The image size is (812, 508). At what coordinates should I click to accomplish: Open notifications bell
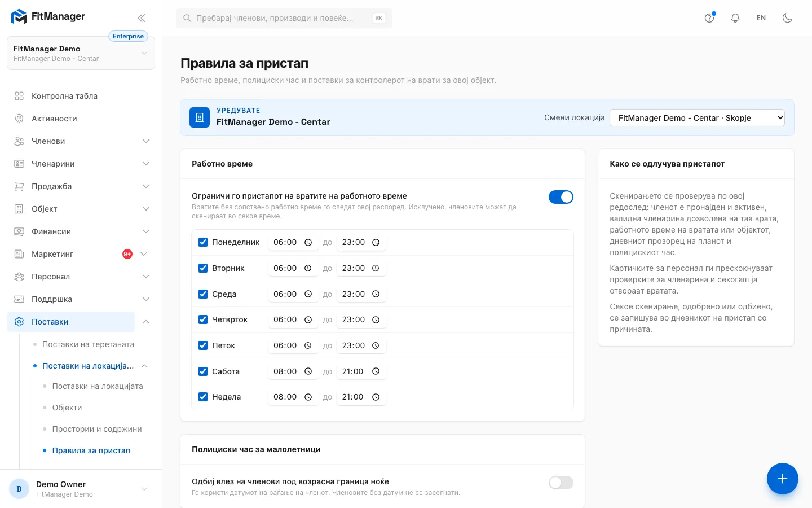point(735,18)
